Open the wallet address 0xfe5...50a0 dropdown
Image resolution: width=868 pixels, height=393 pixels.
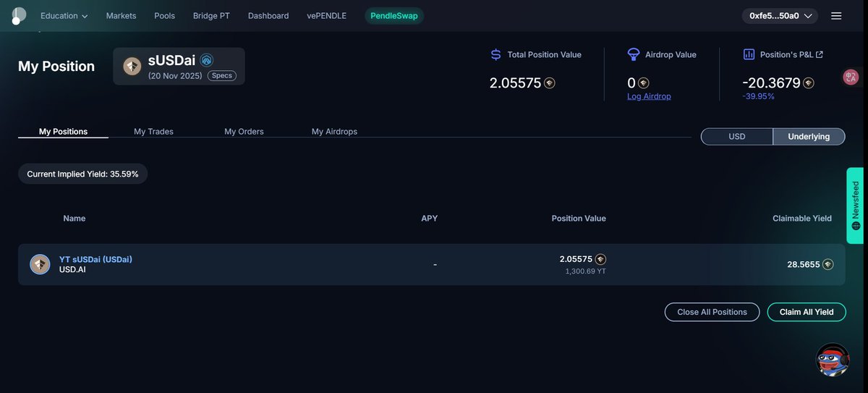780,15
